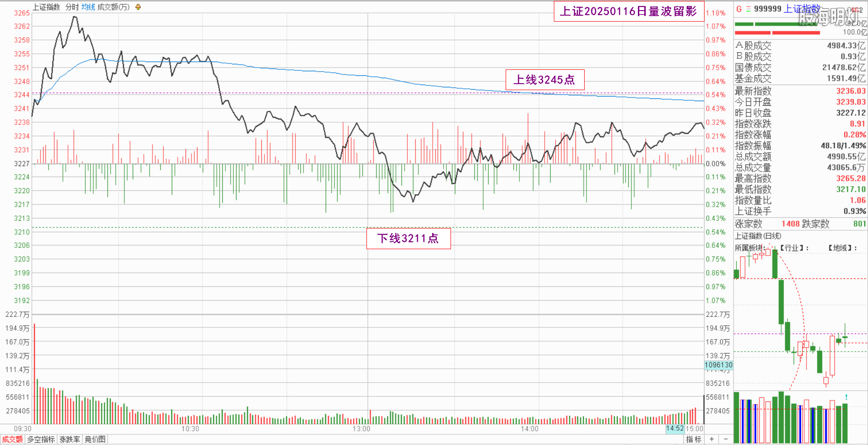Click the 上线3245点 annotation label

pos(545,80)
